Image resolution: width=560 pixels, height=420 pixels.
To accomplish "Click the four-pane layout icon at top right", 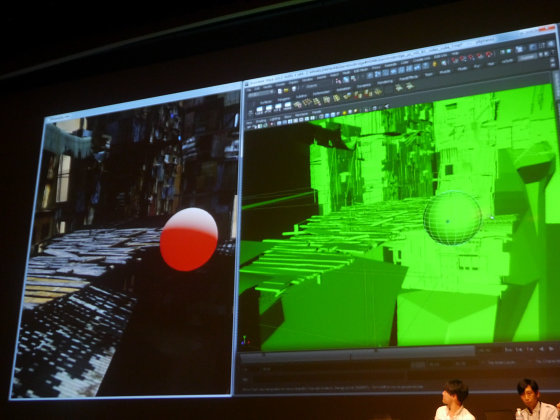I will coord(519,49).
